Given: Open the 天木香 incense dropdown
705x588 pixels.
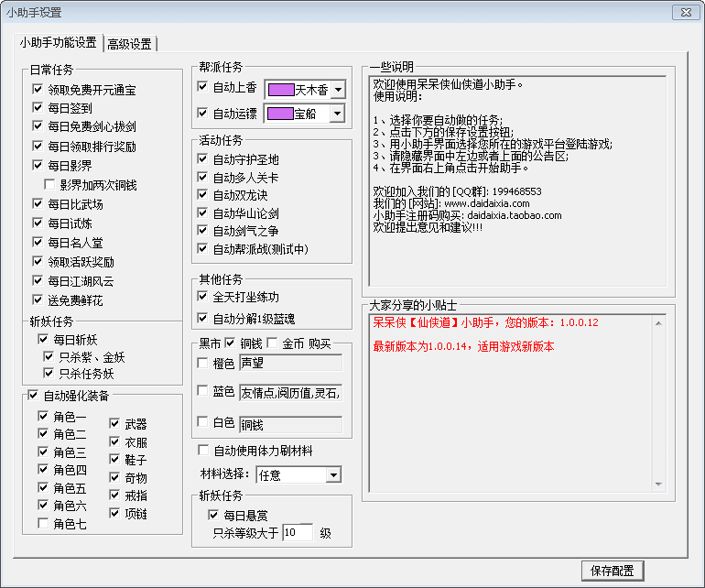Looking at the screenshot, I should click(337, 90).
